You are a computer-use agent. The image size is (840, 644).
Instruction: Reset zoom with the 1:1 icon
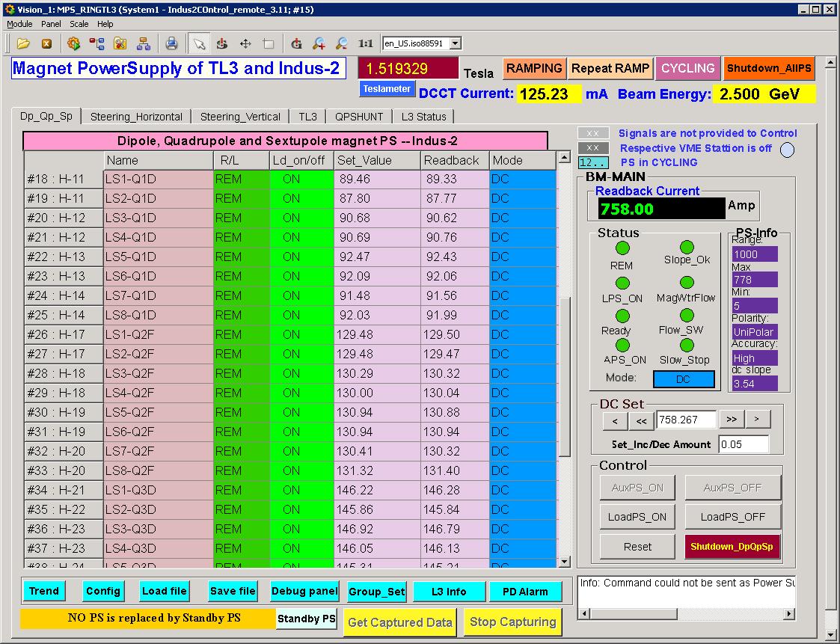[365, 44]
